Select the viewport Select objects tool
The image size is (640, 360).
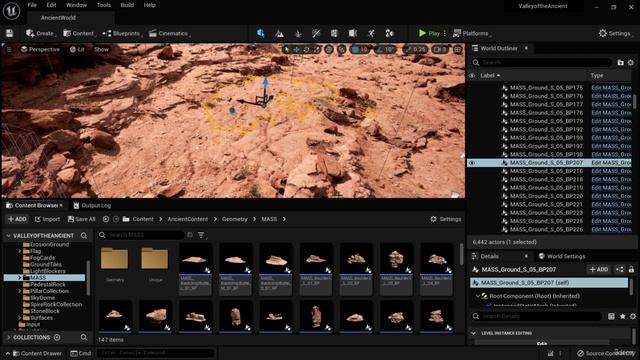click(287, 50)
